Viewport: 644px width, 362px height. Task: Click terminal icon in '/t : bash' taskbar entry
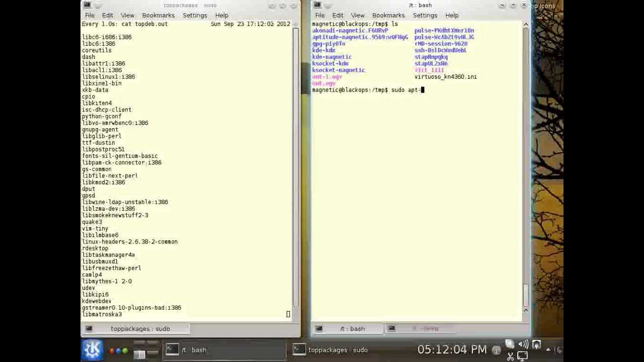[172, 350]
